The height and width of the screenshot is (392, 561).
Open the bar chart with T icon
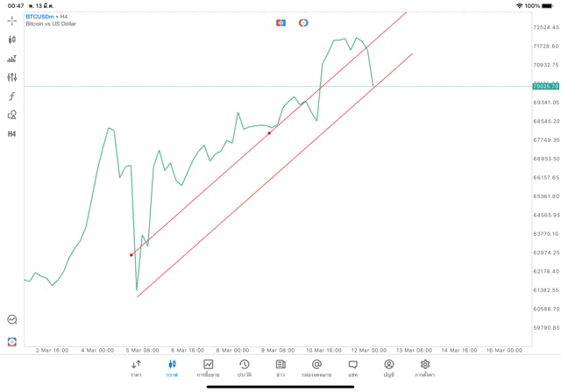pyautogui.click(x=11, y=59)
